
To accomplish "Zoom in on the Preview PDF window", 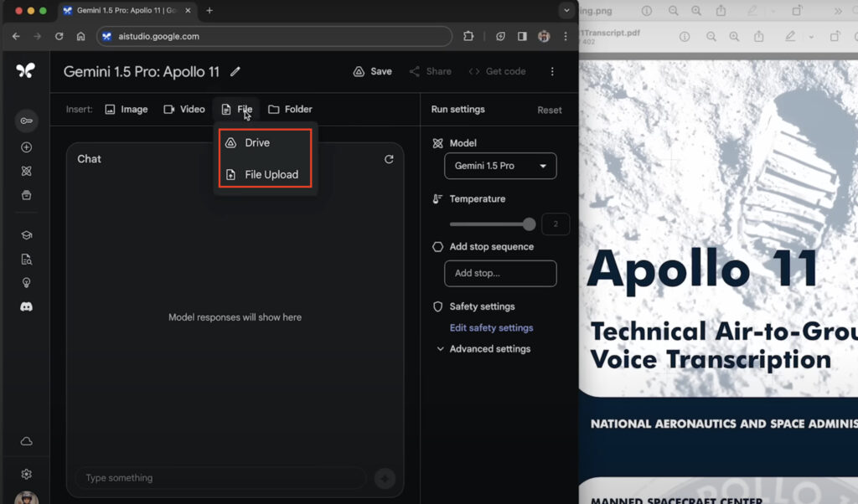I will point(734,37).
